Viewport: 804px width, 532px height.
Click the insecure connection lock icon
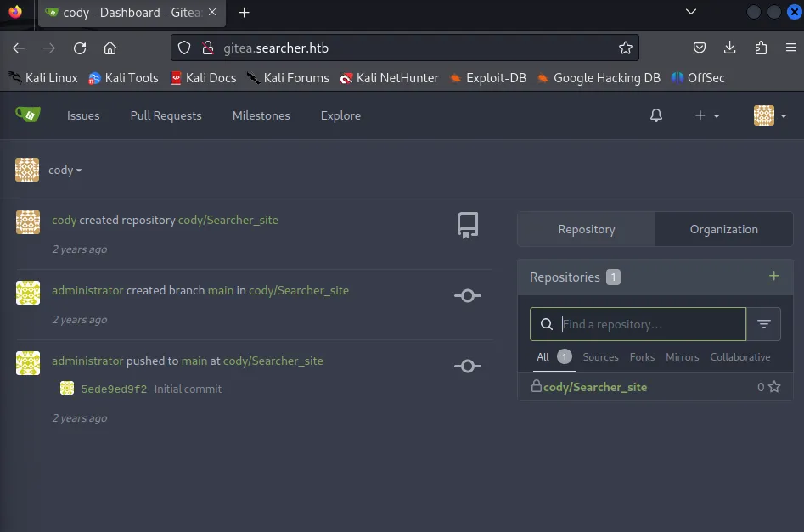[x=208, y=48]
